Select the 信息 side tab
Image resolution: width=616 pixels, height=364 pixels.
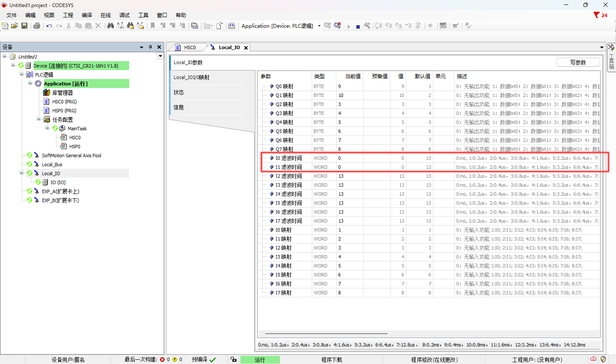pyautogui.click(x=213, y=107)
